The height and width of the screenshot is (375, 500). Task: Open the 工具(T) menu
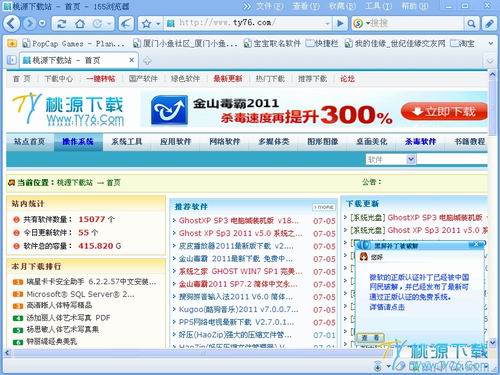[x=378, y=6]
